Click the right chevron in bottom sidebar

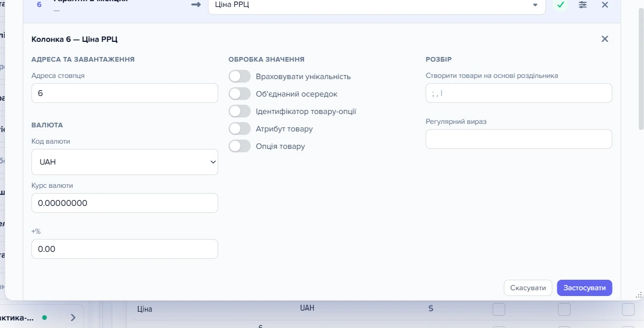(x=73, y=318)
